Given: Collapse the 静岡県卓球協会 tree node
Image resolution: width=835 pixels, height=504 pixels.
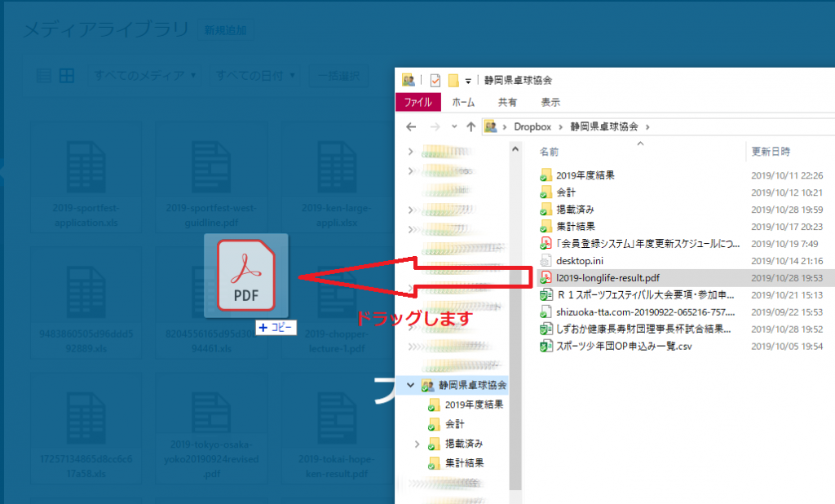Looking at the screenshot, I should click(412, 386).
